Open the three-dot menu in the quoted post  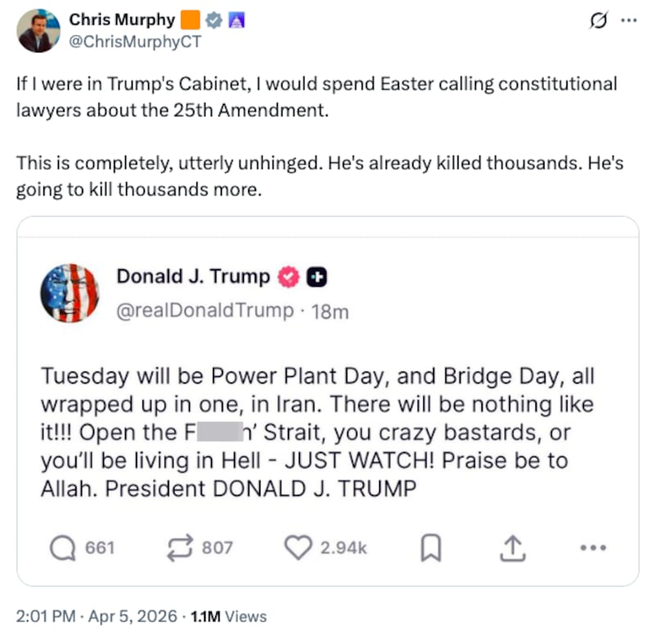[x=592, y=548]
